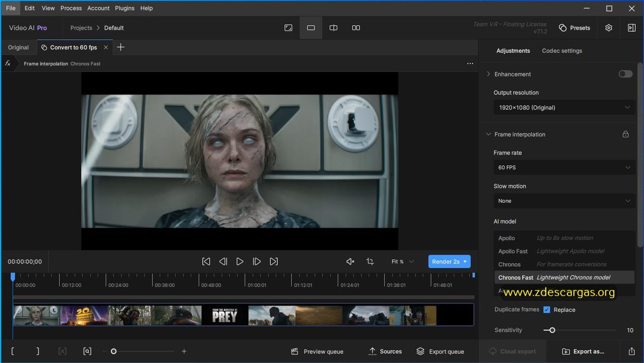This screenshot has width=644, height=363.
Task: Click the Sensitivity value 10
Action: point(630,330)
